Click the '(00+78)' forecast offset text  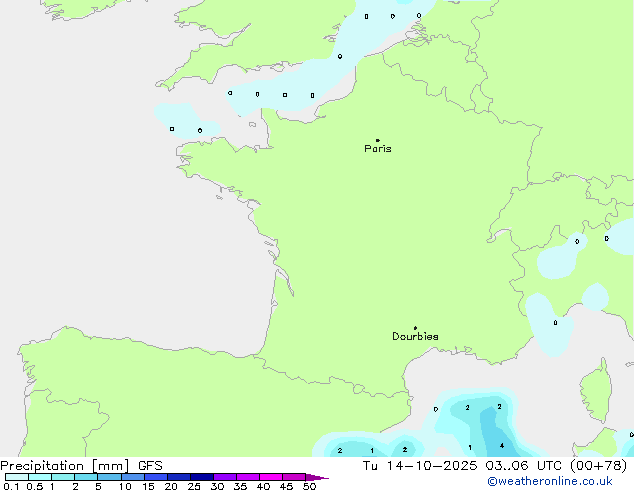[x=598, y=466]
